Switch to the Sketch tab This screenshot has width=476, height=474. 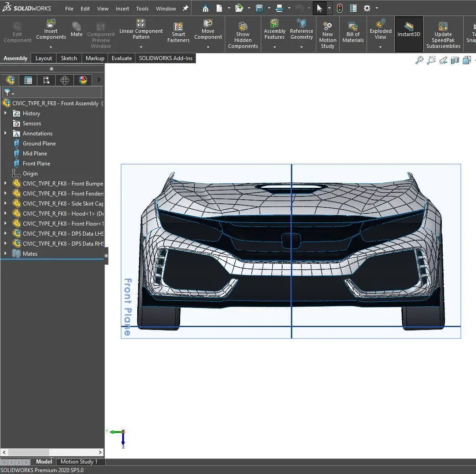[69, 58]
